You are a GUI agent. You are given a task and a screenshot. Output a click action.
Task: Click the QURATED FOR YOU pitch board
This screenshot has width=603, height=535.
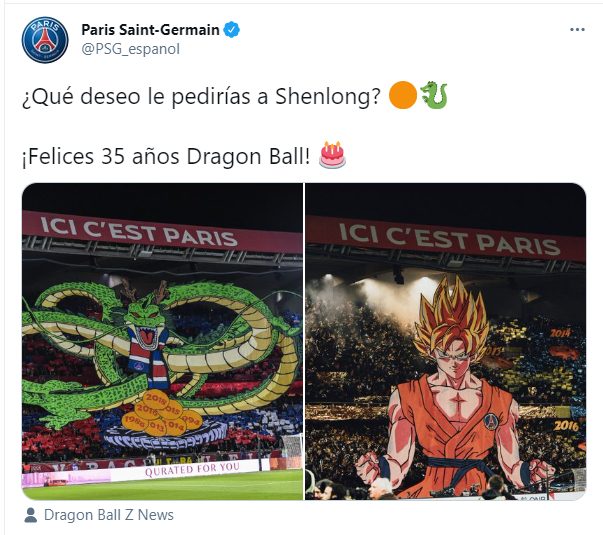(x=192, y=469)
